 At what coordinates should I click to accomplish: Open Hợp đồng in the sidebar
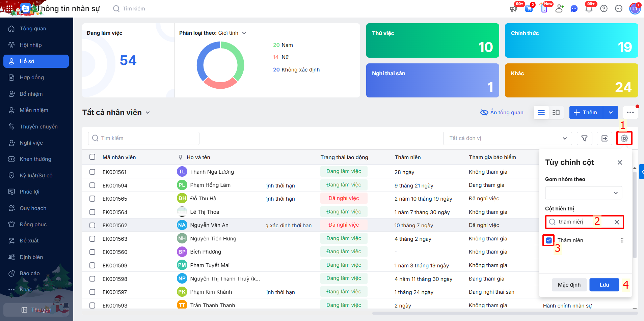32,78
